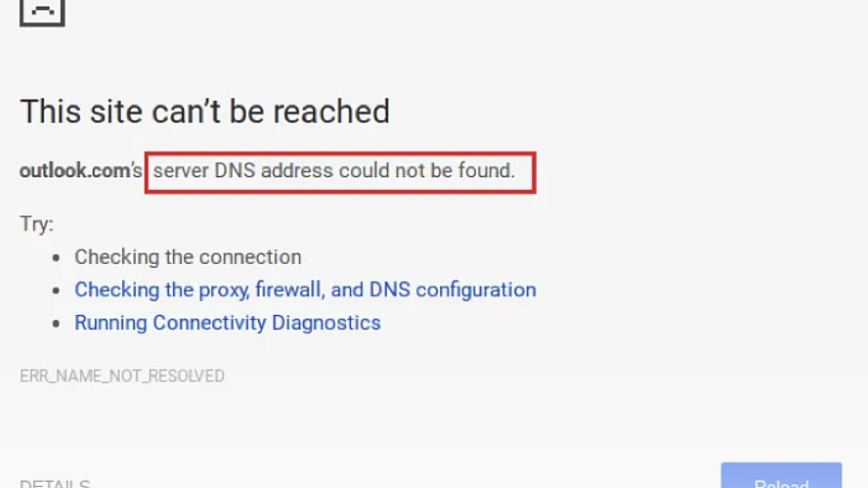Click the blue Reload button

pos(781,476)
